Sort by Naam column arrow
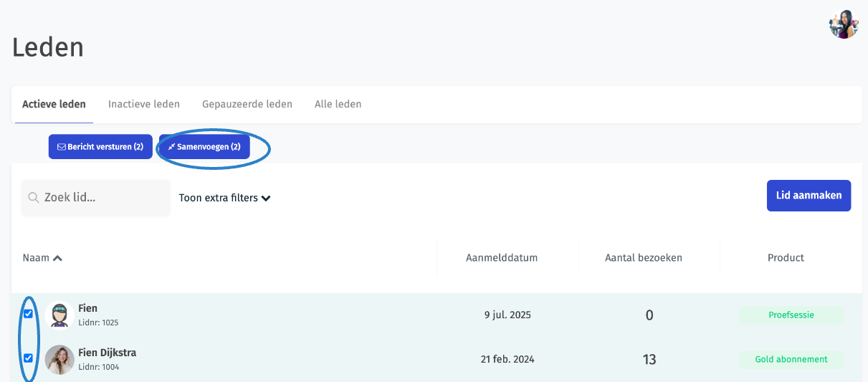 pyautogui.click(x=58, y=258)
